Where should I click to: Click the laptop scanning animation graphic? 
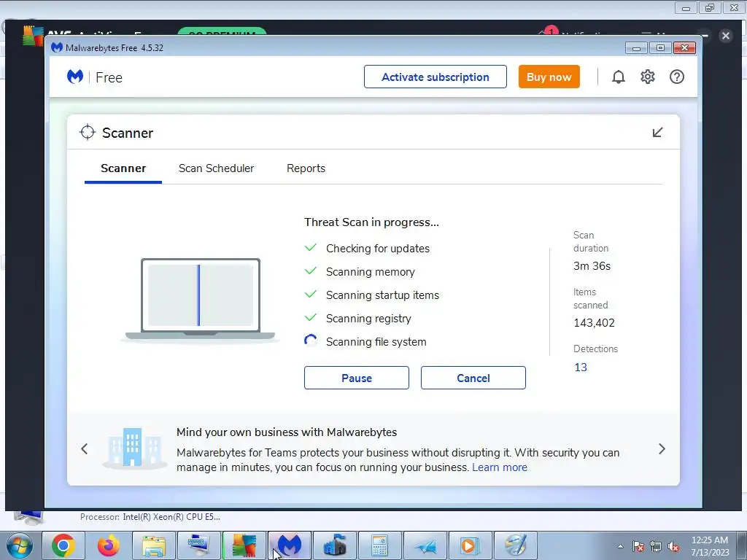pos(200,300)
